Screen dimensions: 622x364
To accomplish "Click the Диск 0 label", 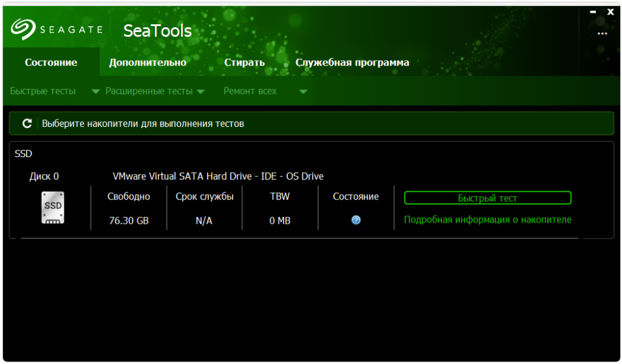I will point(44,177).
